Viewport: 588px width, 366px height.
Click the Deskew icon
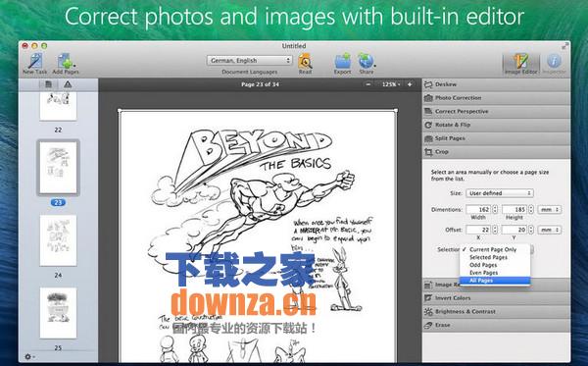[428, 84]
